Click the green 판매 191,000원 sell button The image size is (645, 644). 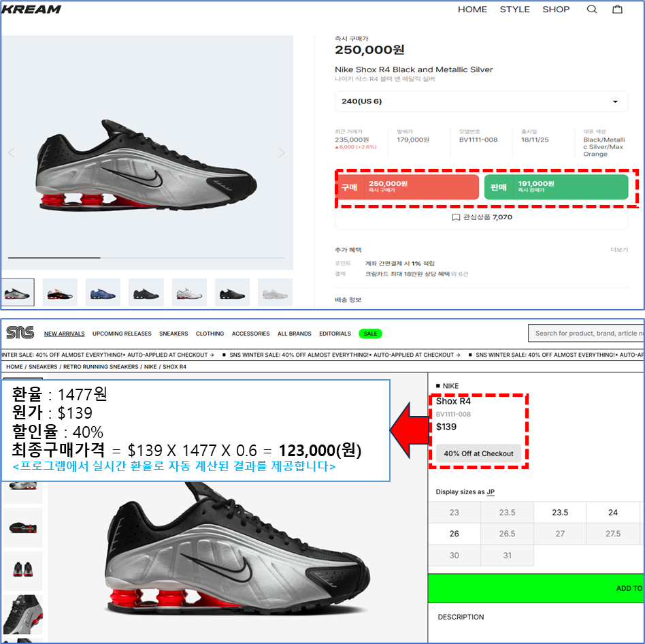[556, 187]
